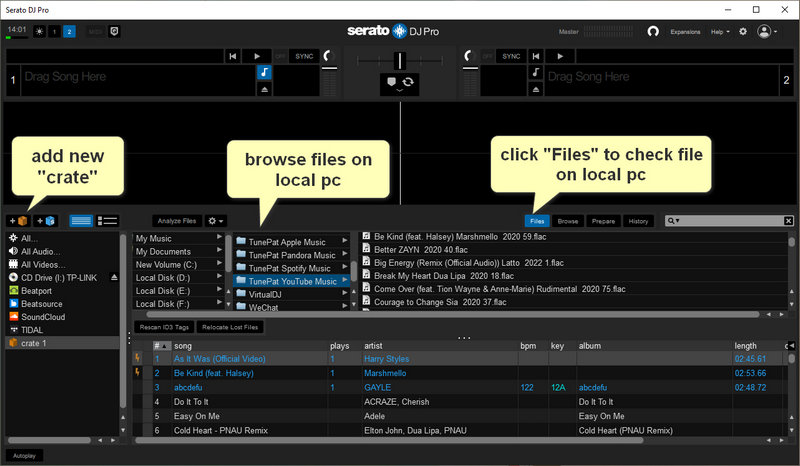Click the Autoplay button
800x466 pixels.
[x=24, y=456]
